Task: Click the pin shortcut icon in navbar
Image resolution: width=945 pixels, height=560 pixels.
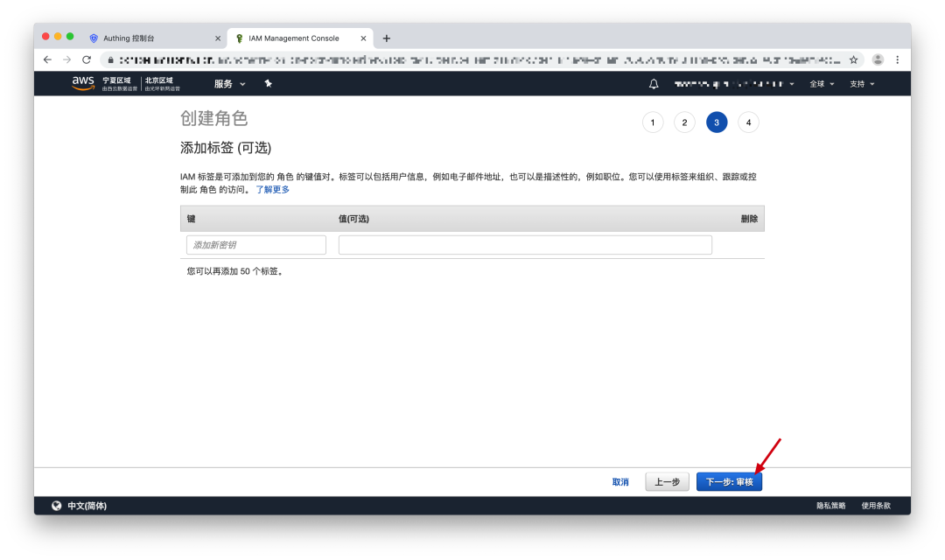Action: click(x=269, y=84)
